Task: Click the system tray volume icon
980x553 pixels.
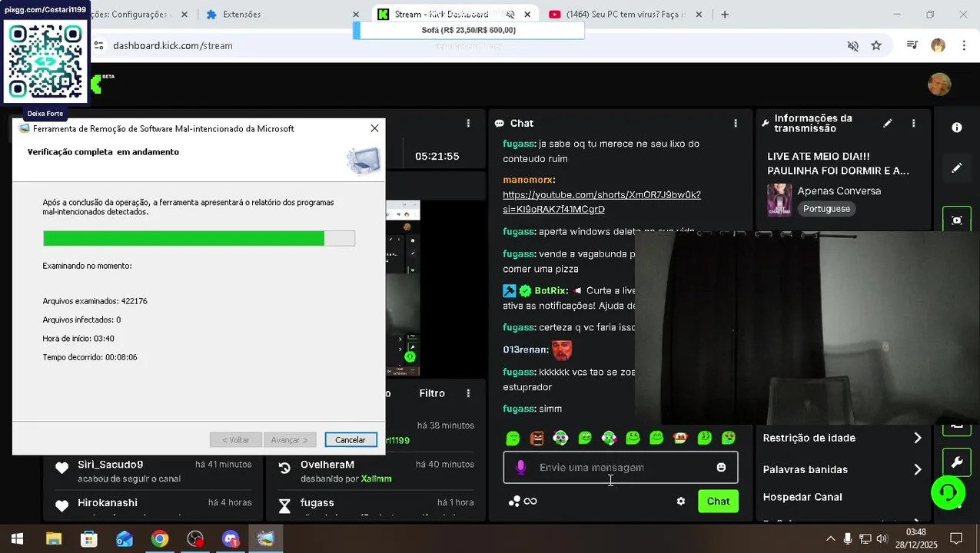Action: pyautogui.click(x=882, y=539)
